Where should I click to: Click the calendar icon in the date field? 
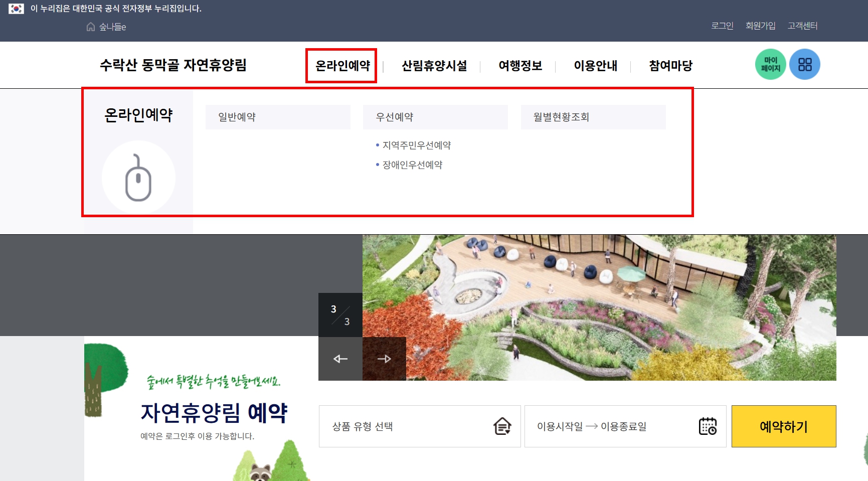click(x=707, y=426)
